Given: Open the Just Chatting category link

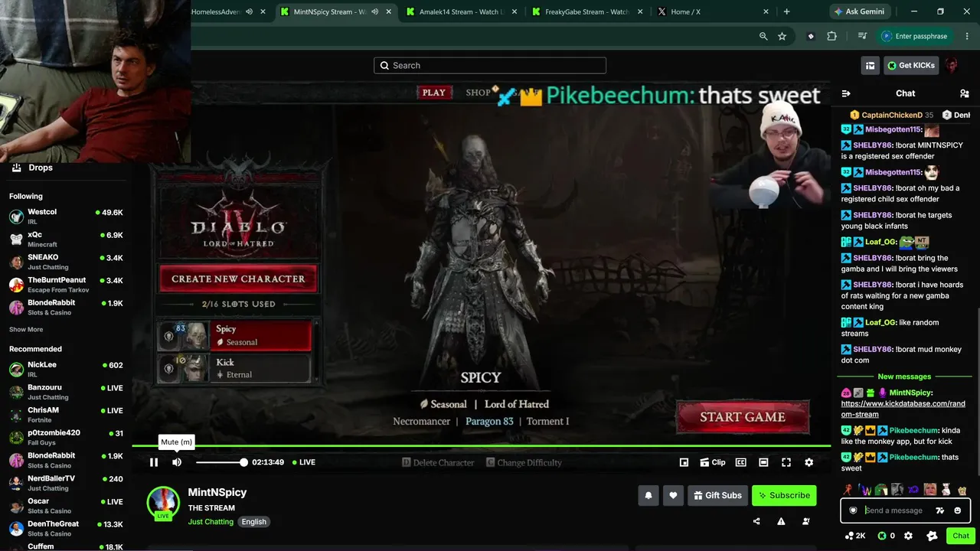Looking at the screenshot, I should tap(211, 522).
